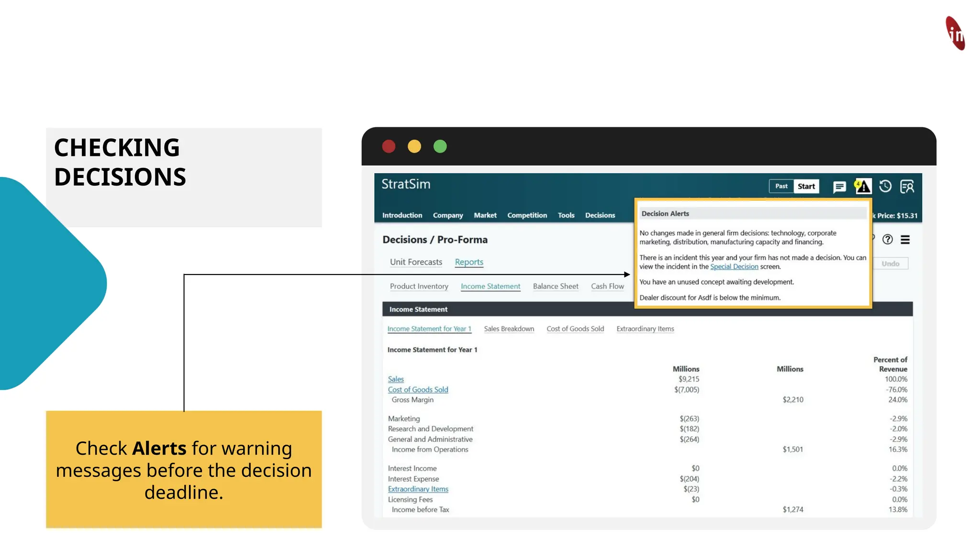The image size is (980, 551).
Task: Select the Interest Expense value $(204)
Action: [x=689, y=479]
